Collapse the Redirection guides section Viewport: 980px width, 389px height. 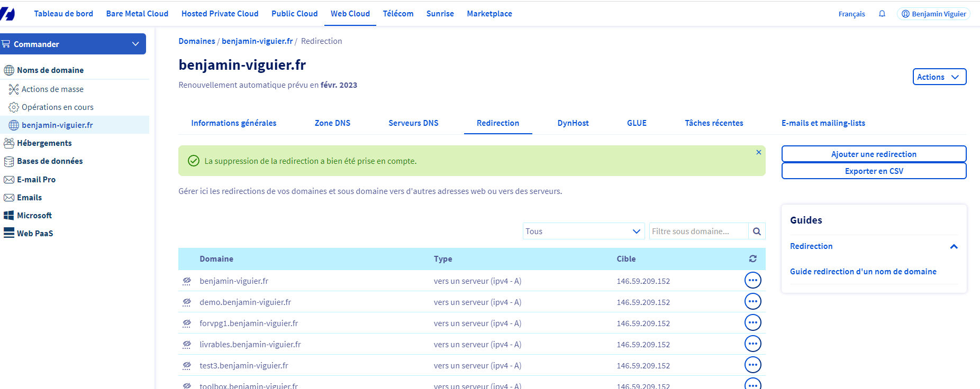[954, 247]
